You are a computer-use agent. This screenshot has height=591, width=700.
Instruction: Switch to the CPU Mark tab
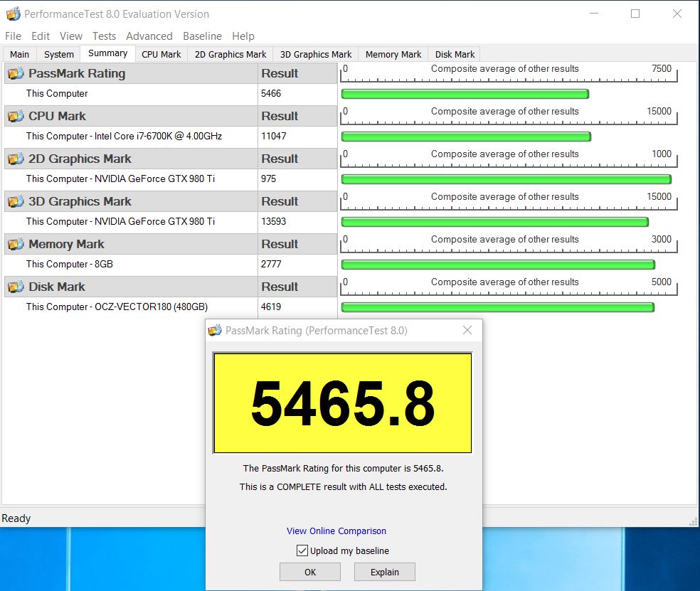point(161,54)
